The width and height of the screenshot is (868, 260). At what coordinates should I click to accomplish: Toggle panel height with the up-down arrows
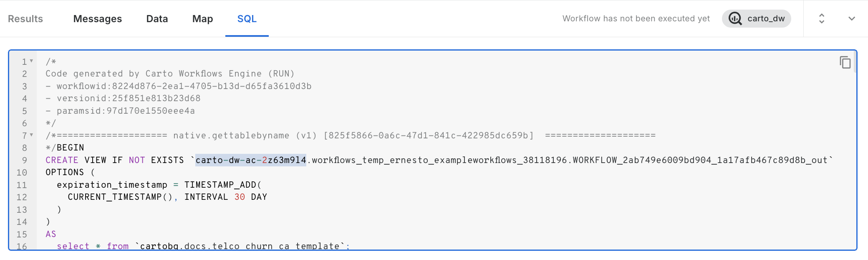point(821,18)
